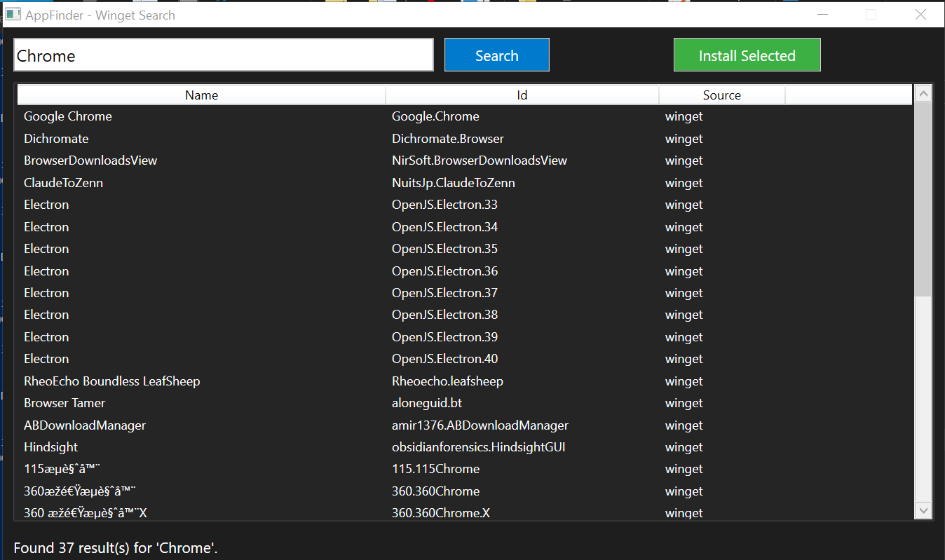
Task: Select the Hindsight result row
Action: point(50,447)
